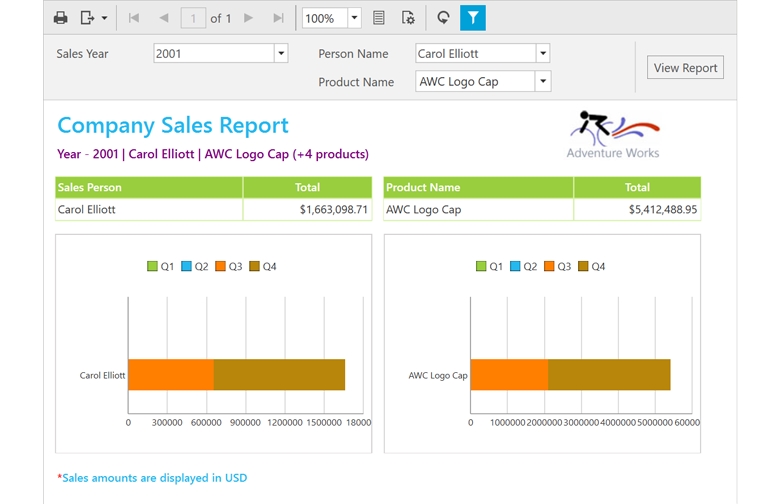This screenshot has height=504, width=781.
Task: Click the Q4 legend swatch in right chart
Action: (x=584, y=267)
